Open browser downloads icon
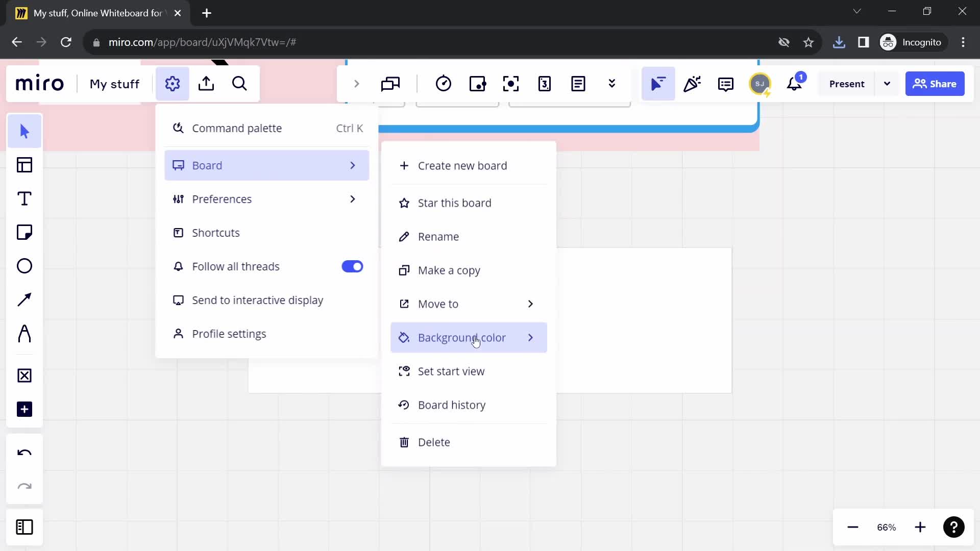This screenshot has height=551, width=980. (x=839, y=42)
